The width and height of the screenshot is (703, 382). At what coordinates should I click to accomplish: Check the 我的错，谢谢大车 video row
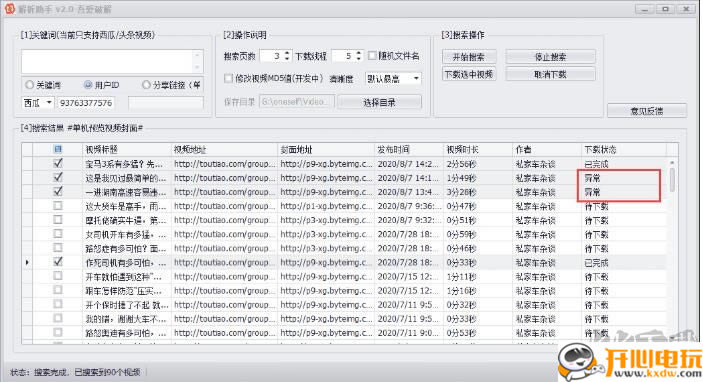pyautogui.click(x=58, y=318)
